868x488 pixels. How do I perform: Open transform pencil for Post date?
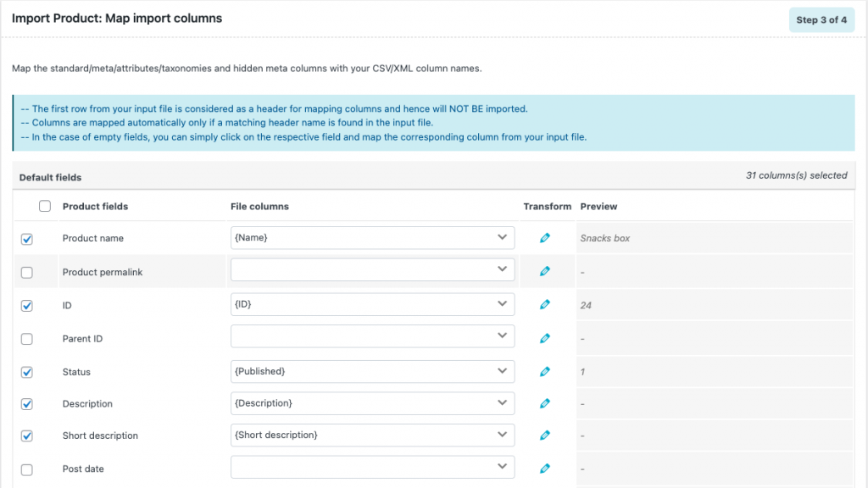pyautogui.click(x=545, y=469)
